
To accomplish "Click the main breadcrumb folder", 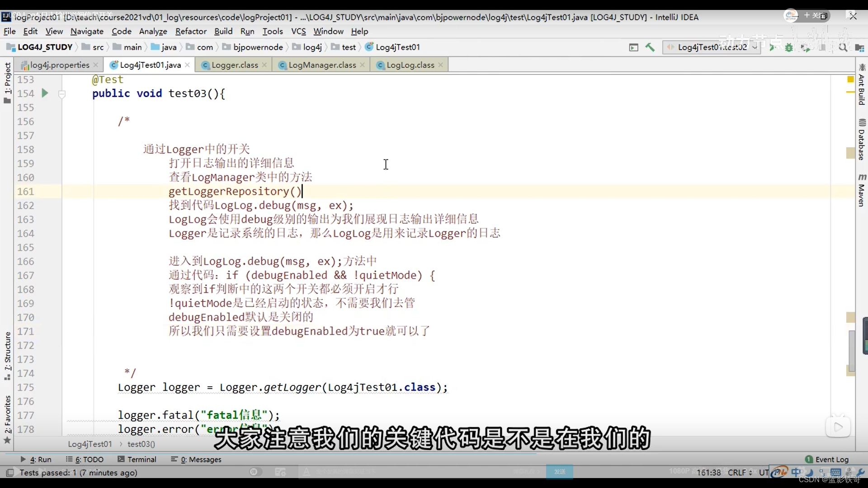I will pyautogui.click(x=127, y=47).
